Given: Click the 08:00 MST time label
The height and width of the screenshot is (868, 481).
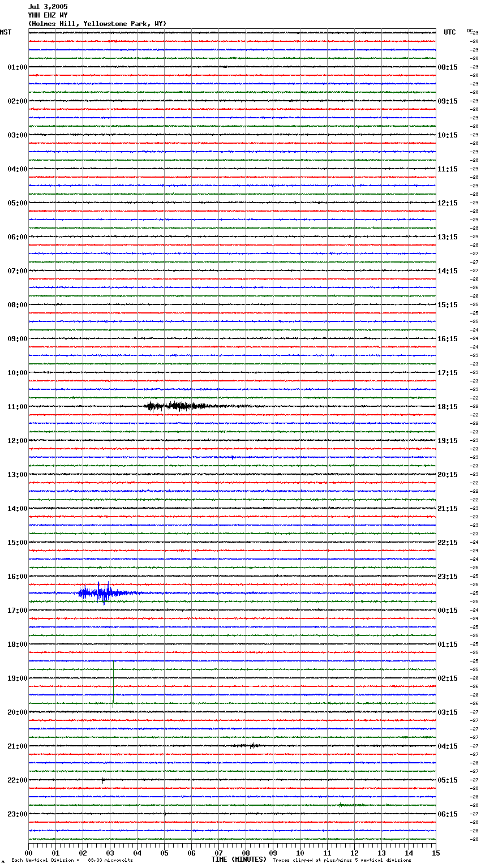Looking at the screenshot, I should coord(18,305).
